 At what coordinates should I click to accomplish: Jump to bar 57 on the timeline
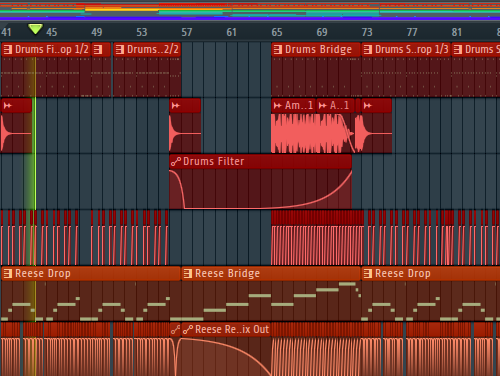(x=187, y=32)
